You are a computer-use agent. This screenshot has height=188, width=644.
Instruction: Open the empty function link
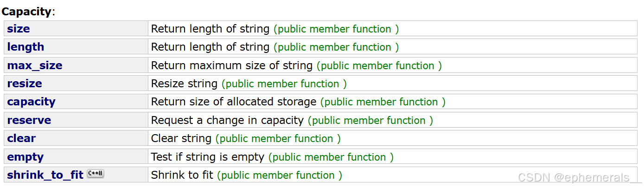(x=26, y=157)
